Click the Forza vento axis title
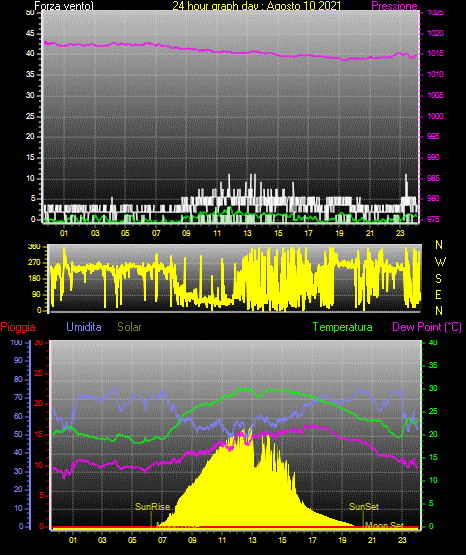Image resolution: width=466 pixels, height=555 pixels. (64, 6)
